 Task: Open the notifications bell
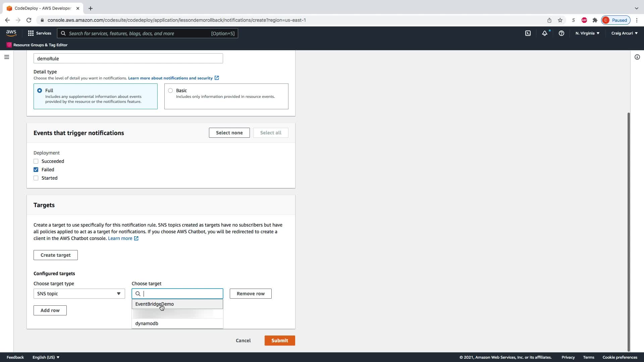tap(545, 33)
